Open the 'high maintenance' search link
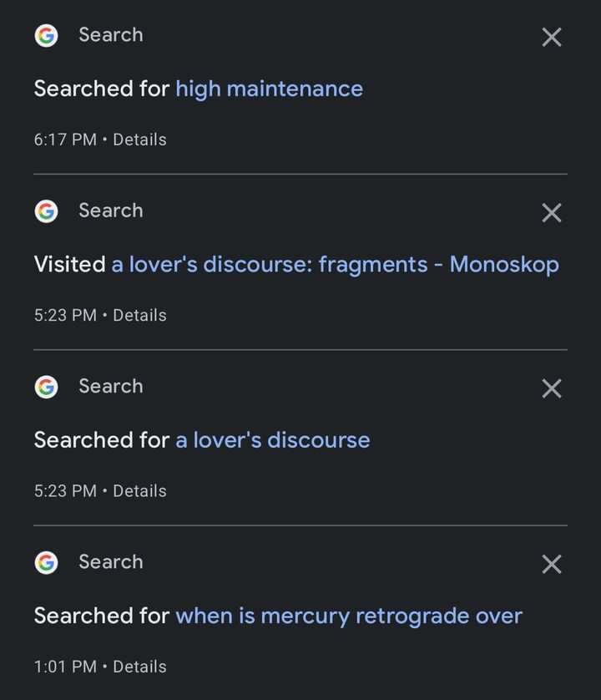Viewport: 601px width, 700px height. [x=269, y=89]
